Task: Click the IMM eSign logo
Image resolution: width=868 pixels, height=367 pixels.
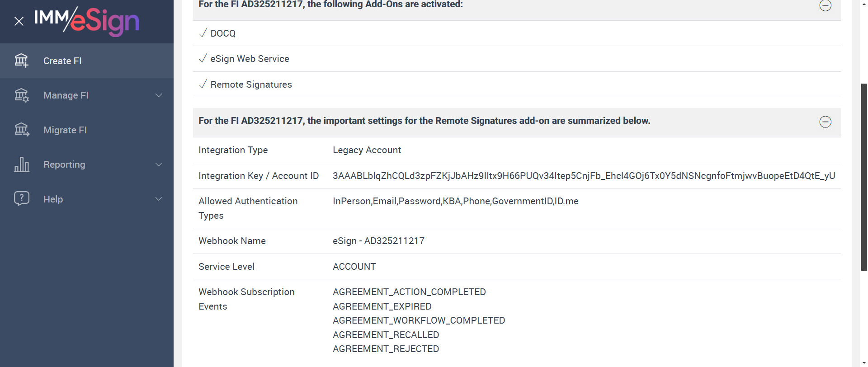Action: point(86,21)
